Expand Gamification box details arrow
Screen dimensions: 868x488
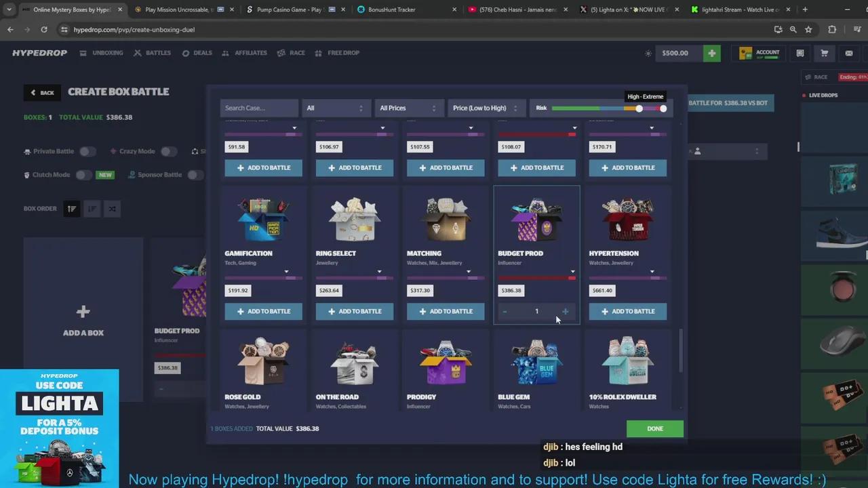click(x=286, y=272)
